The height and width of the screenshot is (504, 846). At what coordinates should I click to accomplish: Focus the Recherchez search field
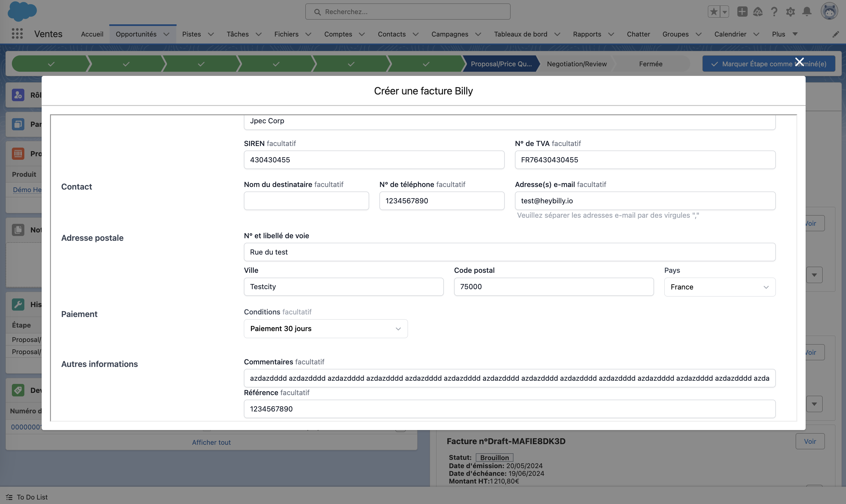point(408,12)
